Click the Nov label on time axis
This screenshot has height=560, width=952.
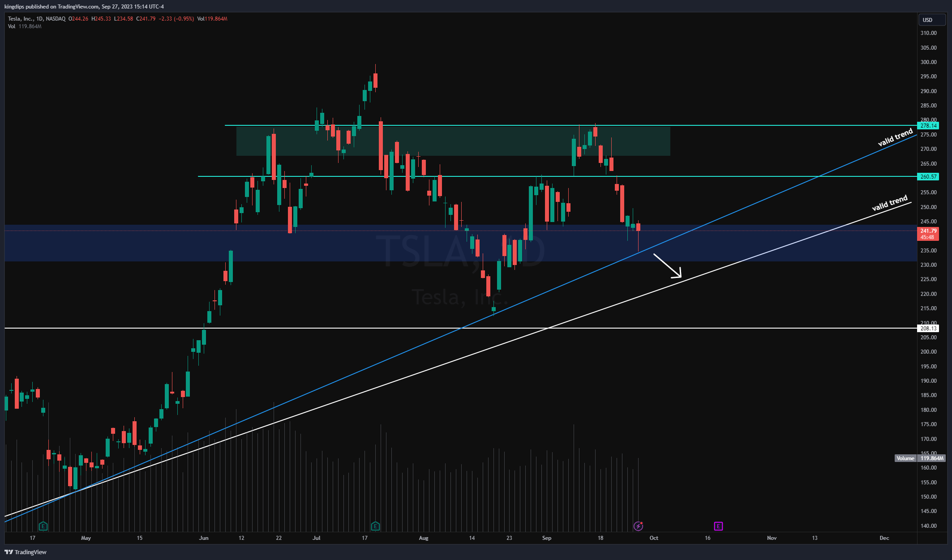tap(772, 538)
